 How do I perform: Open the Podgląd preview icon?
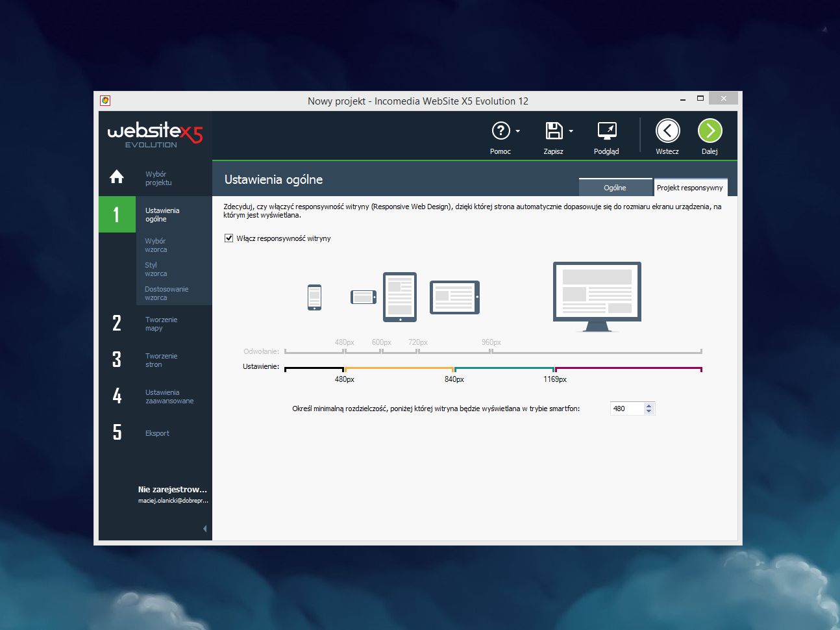[x=607, y=131]
